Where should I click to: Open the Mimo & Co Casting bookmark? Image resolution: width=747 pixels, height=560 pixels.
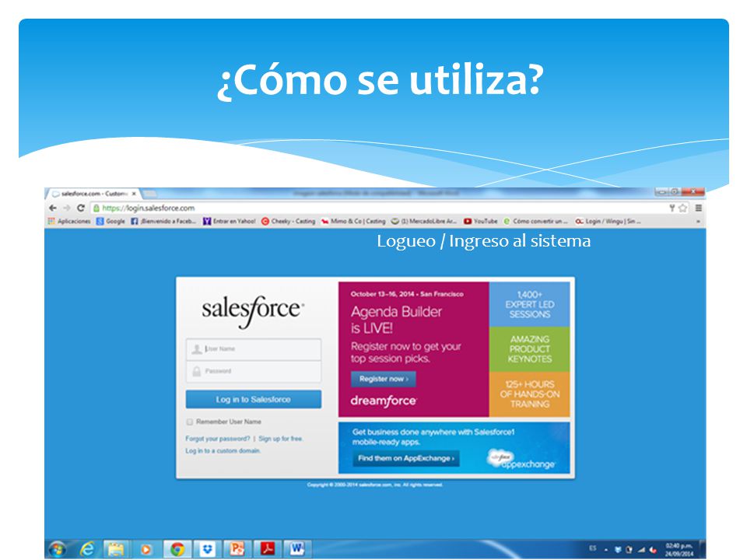click(x=353, y=222)
